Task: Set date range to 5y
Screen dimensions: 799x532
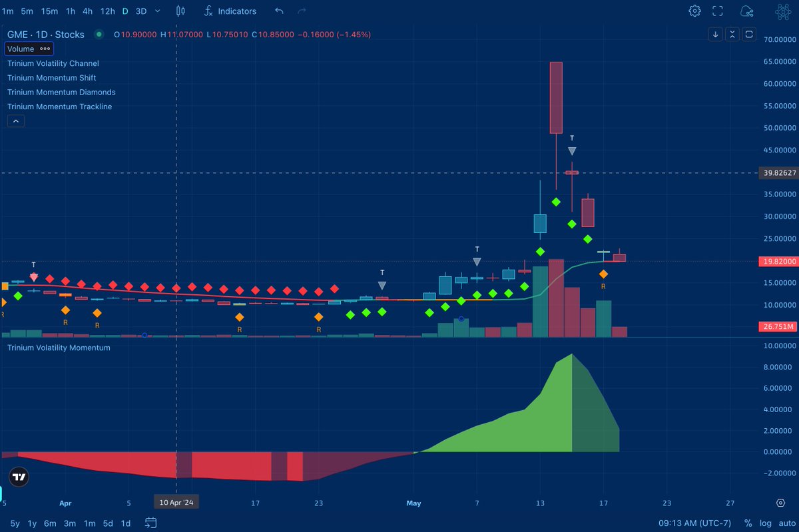Action: [x=15, y=523]
